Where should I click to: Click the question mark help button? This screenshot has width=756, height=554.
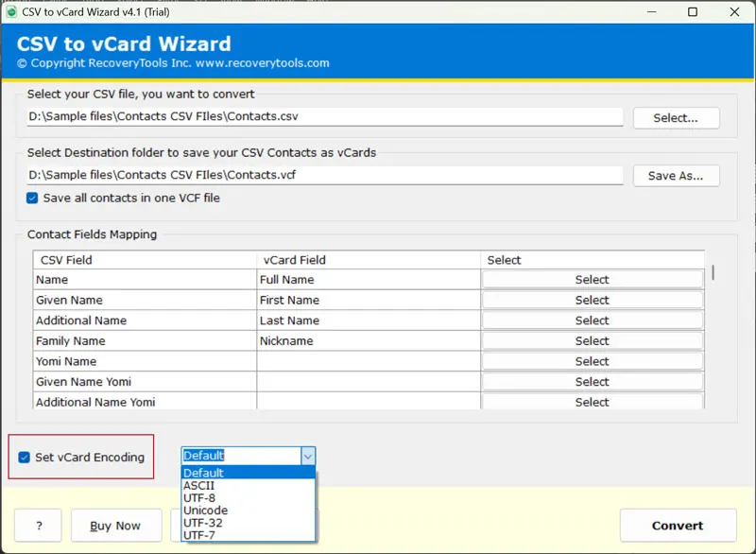click(x=38, y=526)
